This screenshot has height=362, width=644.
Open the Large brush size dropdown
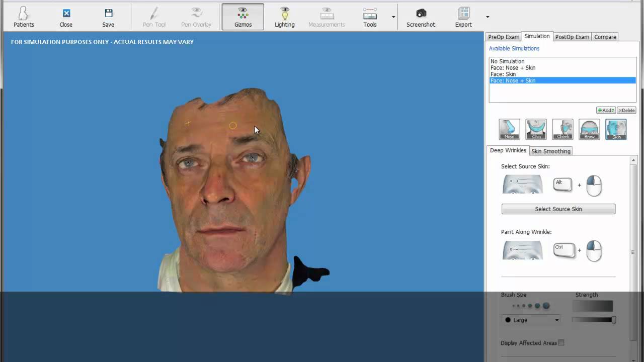531,320
